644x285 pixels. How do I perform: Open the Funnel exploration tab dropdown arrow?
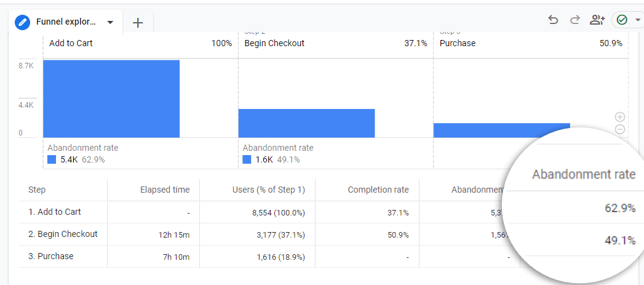coord(110,22)
